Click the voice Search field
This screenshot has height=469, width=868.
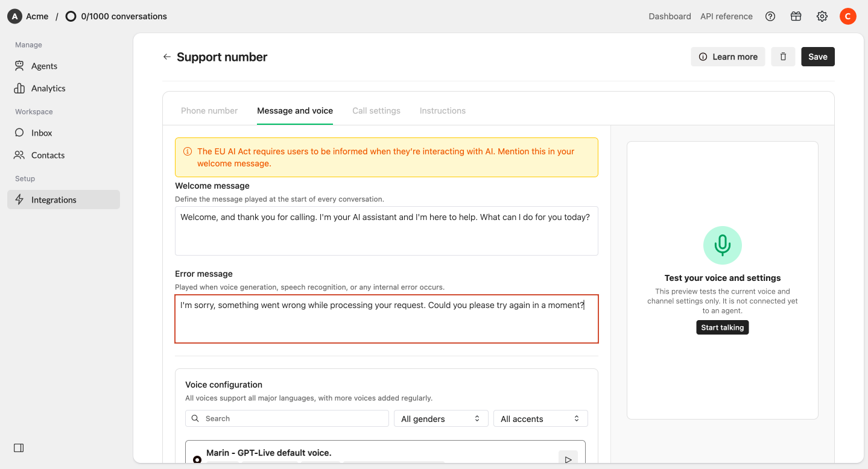point(287,418)
